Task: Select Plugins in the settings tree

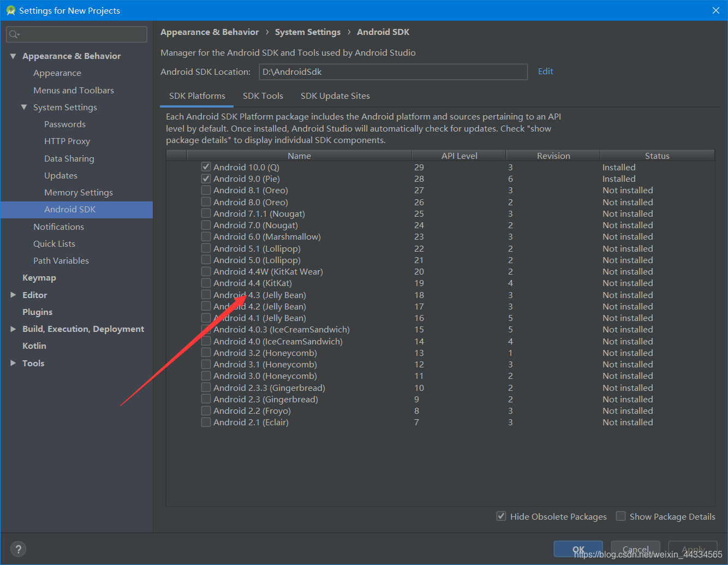Action: [x=38, y=312]
